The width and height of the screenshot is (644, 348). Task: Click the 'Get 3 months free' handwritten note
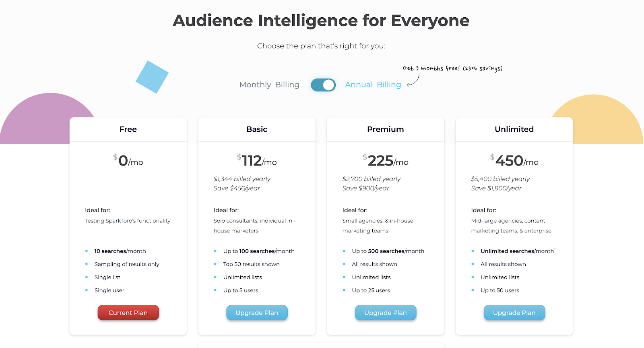pos(453,68)
